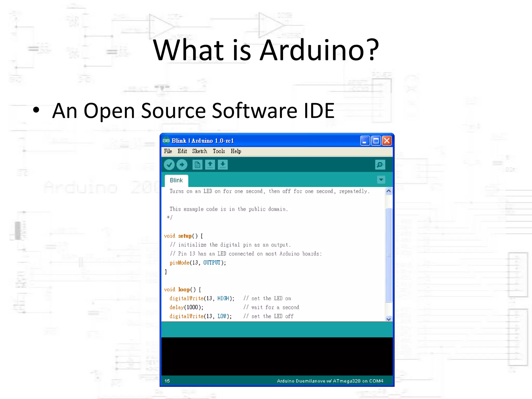Open the Sketch menu
This screenshot has width=532, height=399.
(x=199, y=151)
